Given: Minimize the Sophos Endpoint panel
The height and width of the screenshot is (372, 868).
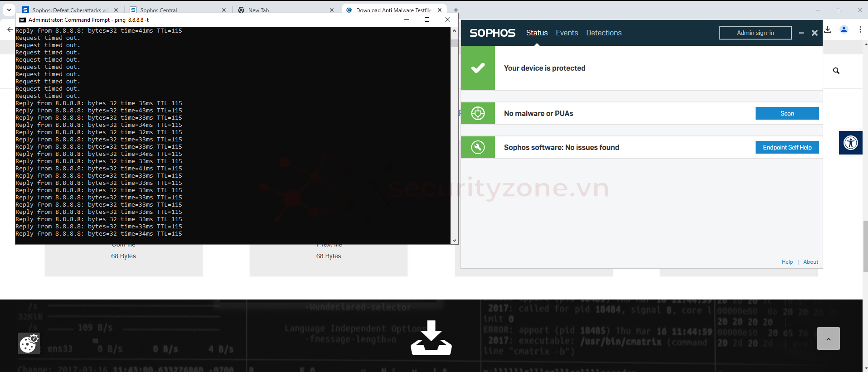Looking at the screenshot, I should [x=801, y=33].
